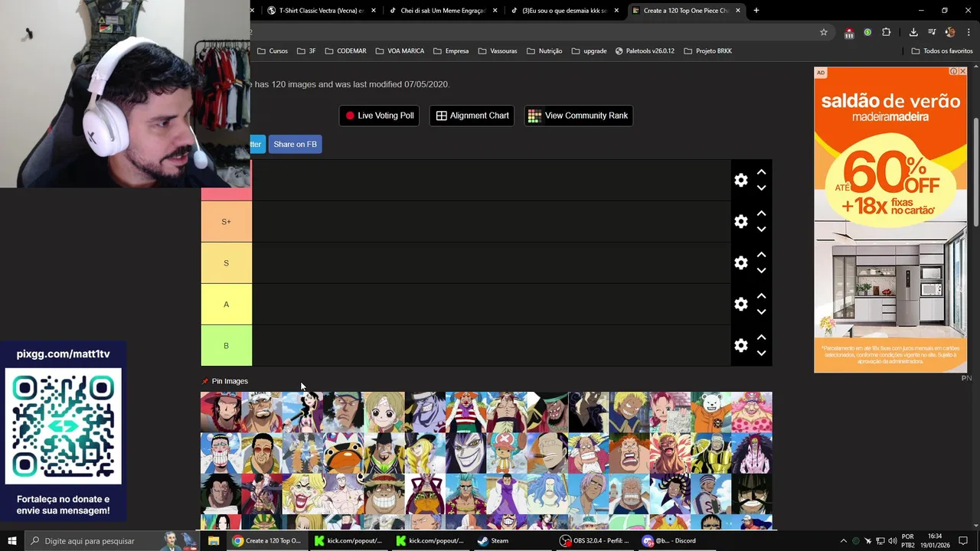Open settings gear for the top red tier row
Image resolution: width=980 pixels, height=551 pixels.
[740, 180]
